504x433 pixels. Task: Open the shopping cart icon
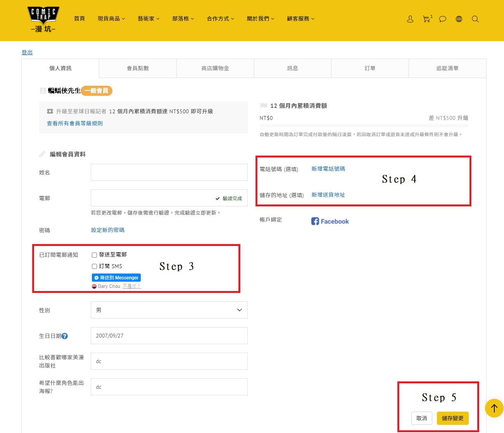pyautogui.click(x=426, y=19)
